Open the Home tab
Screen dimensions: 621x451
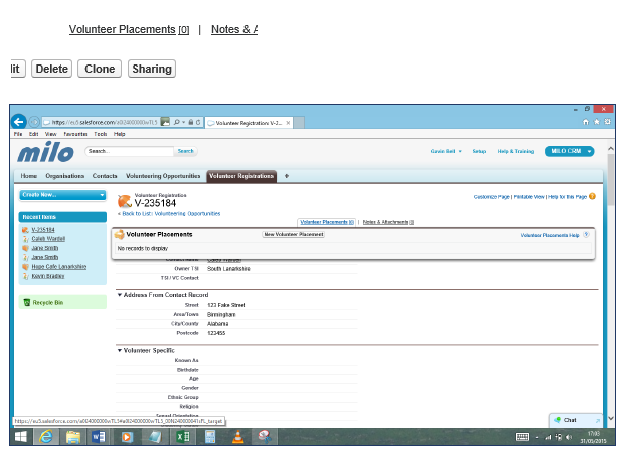click(x=29, y=176)
